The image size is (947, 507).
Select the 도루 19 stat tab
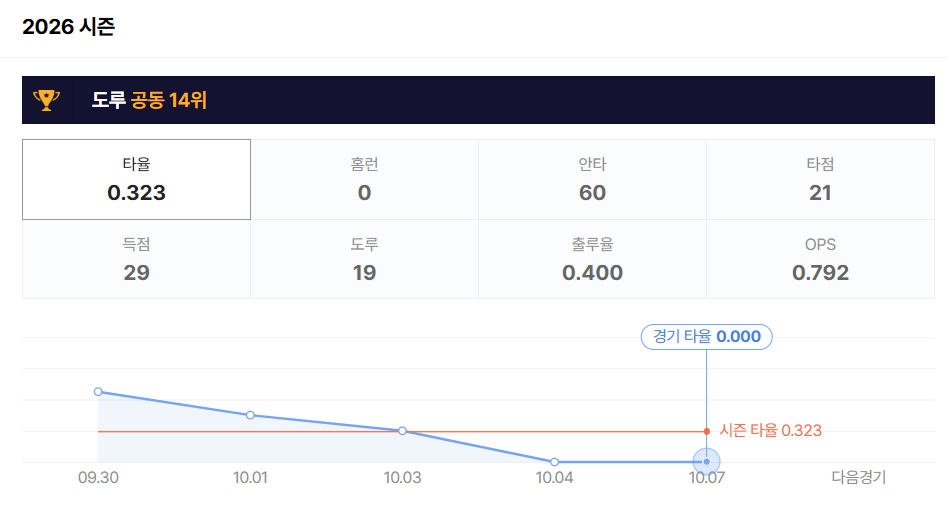[364, 259]
